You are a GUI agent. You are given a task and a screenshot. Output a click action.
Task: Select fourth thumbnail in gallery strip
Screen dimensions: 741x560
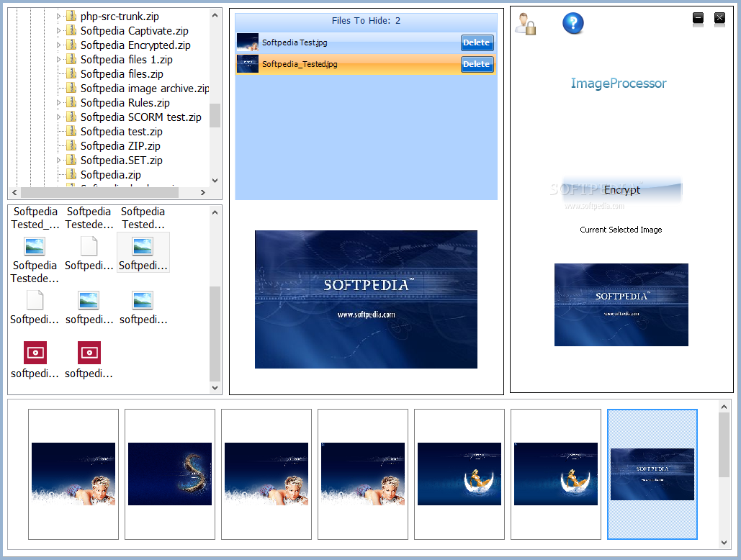pos(362,474)
